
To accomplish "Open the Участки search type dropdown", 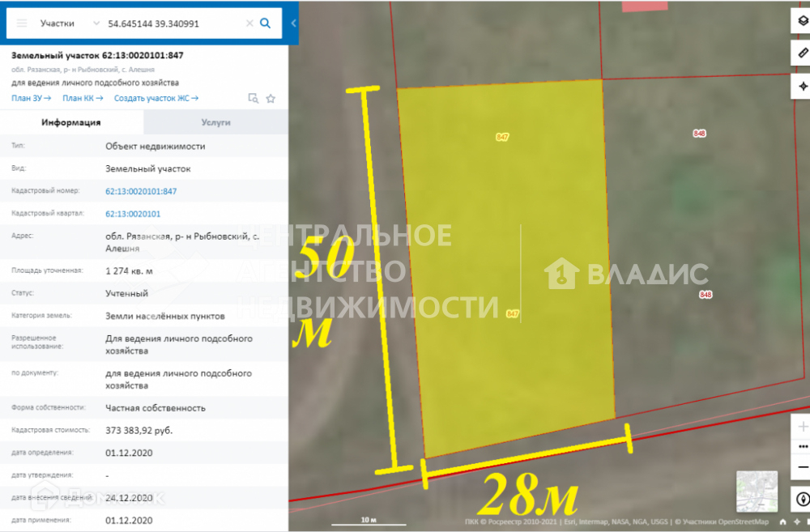I will click(x=70, y=23).
